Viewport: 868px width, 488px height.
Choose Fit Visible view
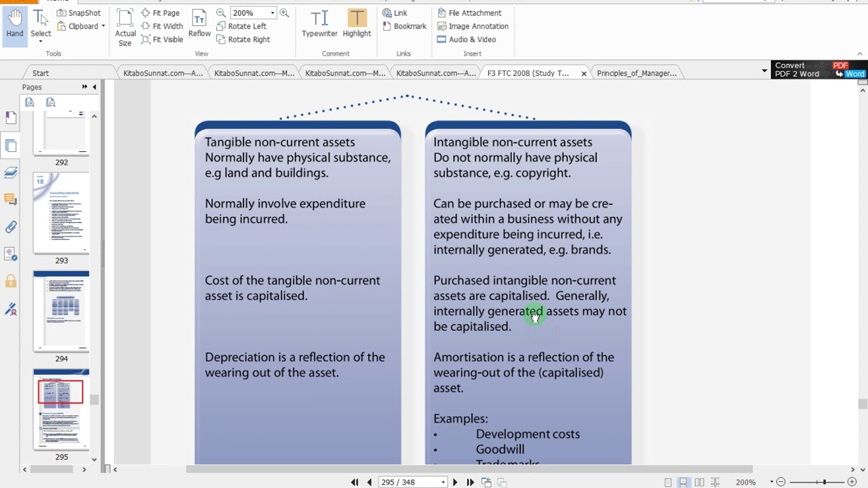[x=161, y=39]
